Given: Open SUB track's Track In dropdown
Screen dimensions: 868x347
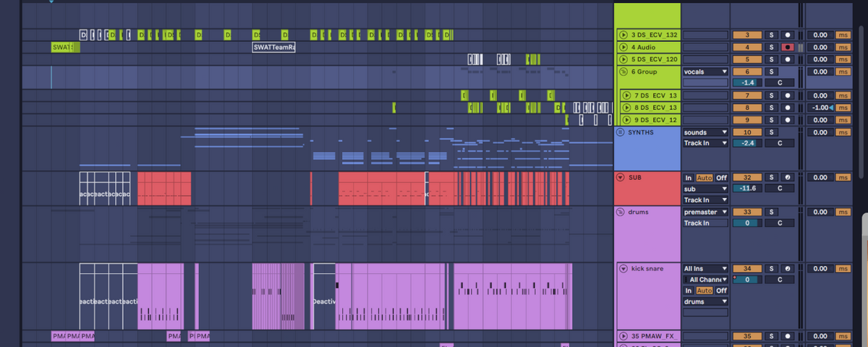Looking at the screenshot, I should 705,200.
